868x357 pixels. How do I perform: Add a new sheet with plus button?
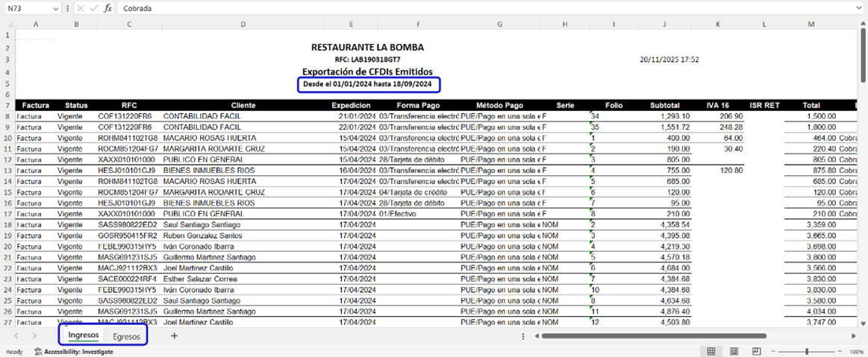point(175,335)
